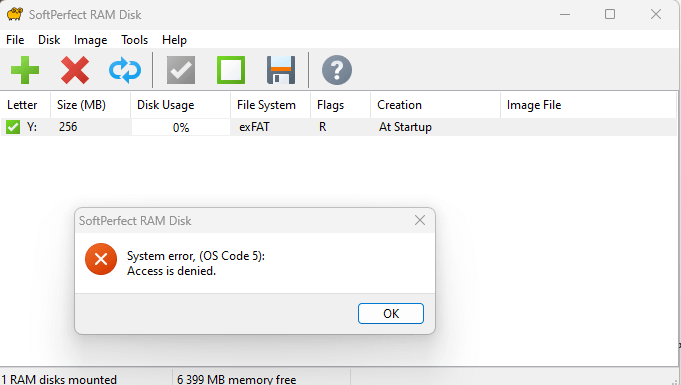
Task: Click the red X Remove disk icon
Action: (x=75, y=70)
